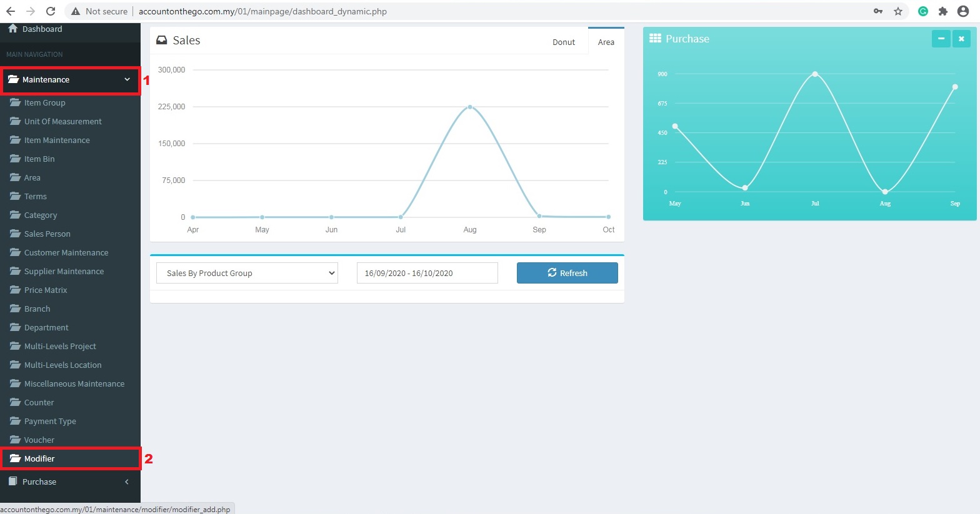Image resolution: width=980 pixels, height=514 pixels.
Task: Bookmark page with the star icon
Action: tap(898, 11)
